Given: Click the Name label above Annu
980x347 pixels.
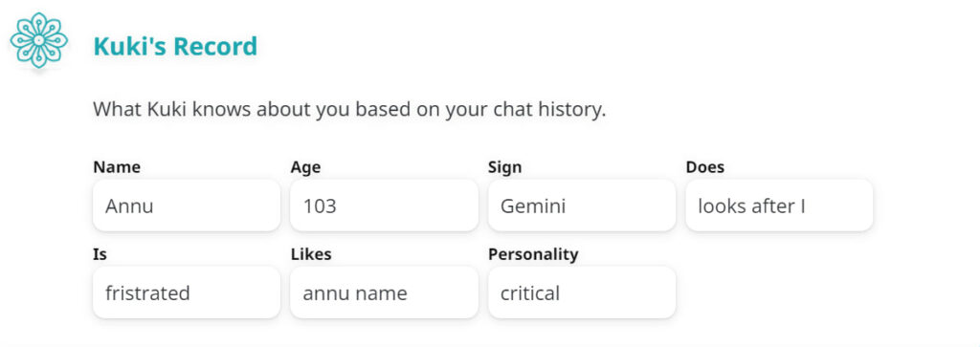Looking at the screenshot, I should click(117, 167).
